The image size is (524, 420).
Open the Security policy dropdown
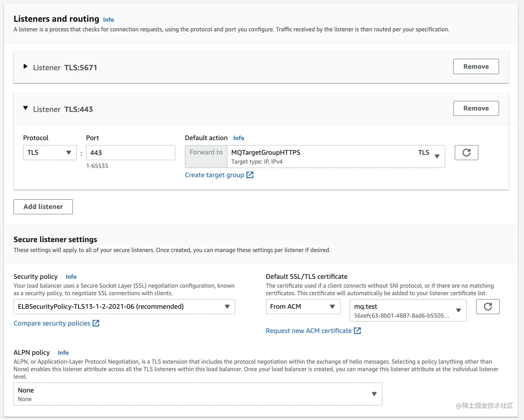(124, 307)
